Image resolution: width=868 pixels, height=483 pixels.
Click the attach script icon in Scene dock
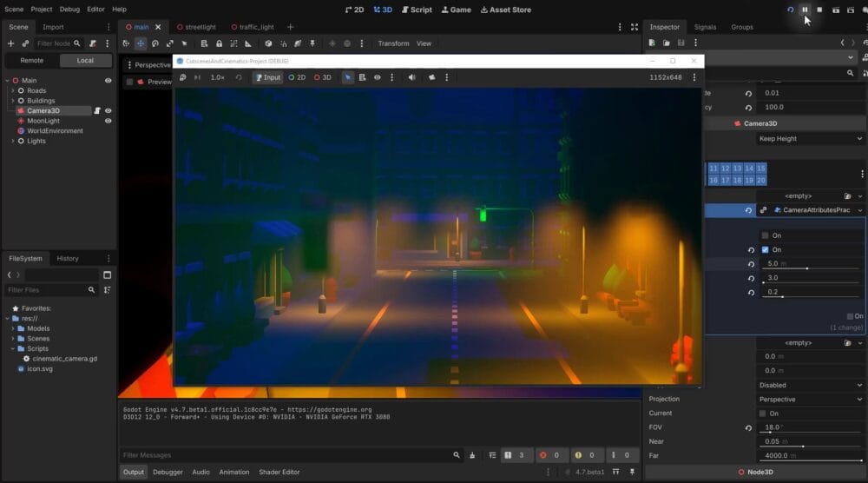point(93,43)
